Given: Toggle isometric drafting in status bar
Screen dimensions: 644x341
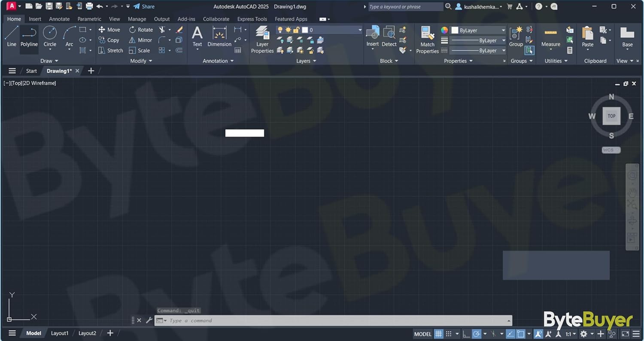Looking at the screenshot, I should click(x=493, y=334).
